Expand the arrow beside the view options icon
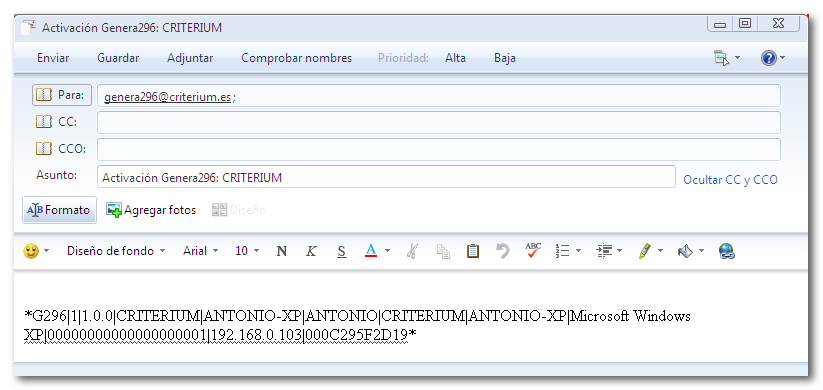The image size is (823, 390). point(737,58)
